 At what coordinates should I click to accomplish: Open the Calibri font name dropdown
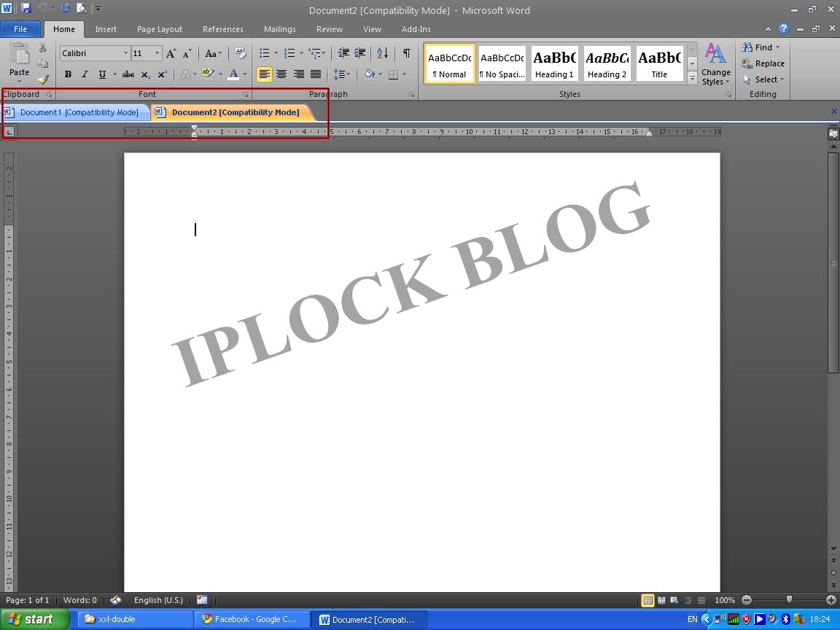126,53
